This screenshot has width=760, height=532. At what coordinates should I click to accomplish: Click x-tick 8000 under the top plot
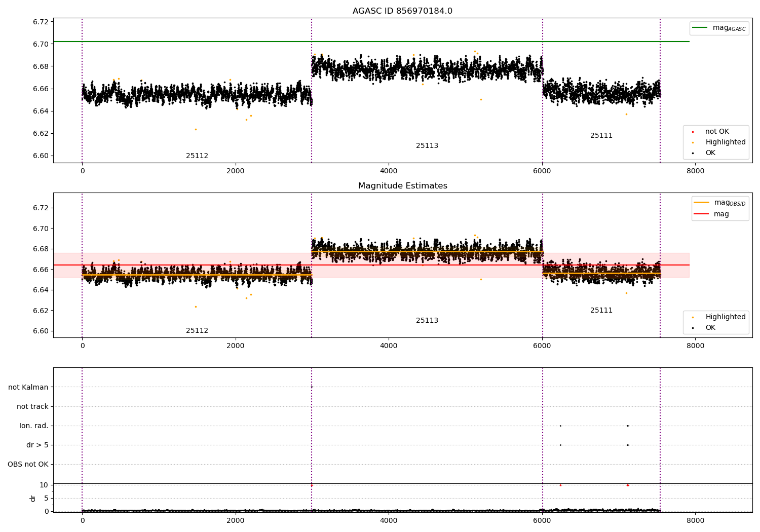[x=695, y=171]
